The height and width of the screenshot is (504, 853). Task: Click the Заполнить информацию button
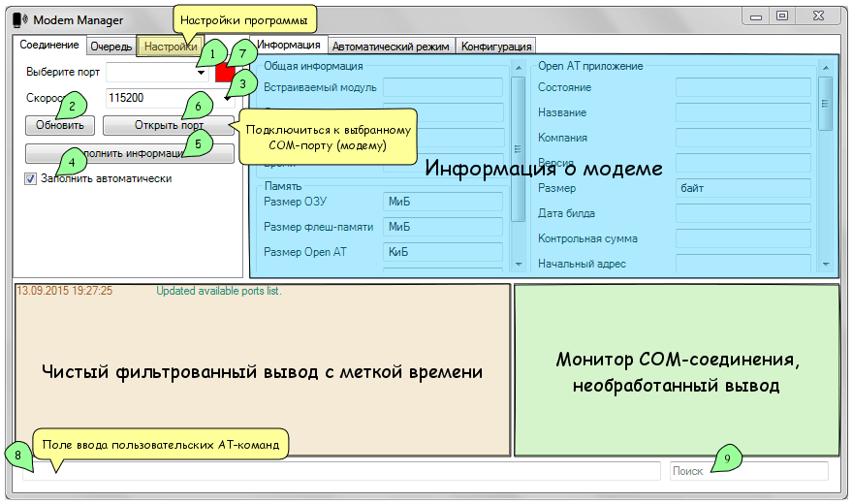pos(130,153)
